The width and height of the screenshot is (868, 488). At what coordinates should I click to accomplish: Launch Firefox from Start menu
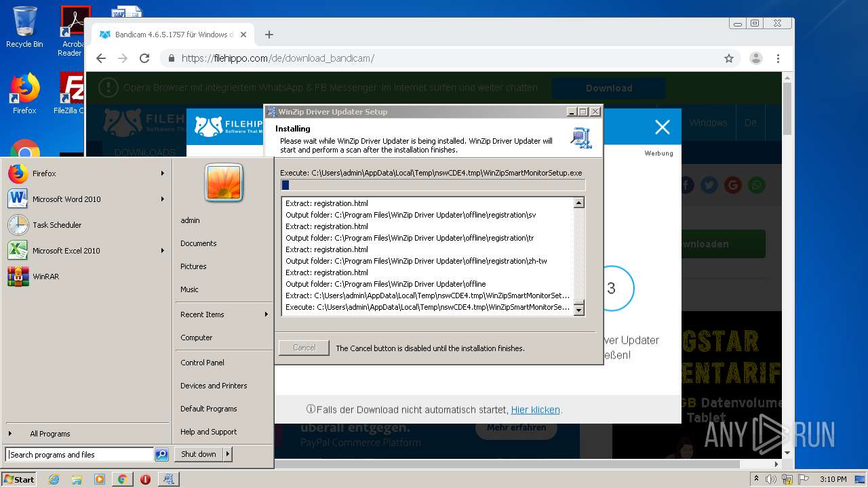click(85, 174)
